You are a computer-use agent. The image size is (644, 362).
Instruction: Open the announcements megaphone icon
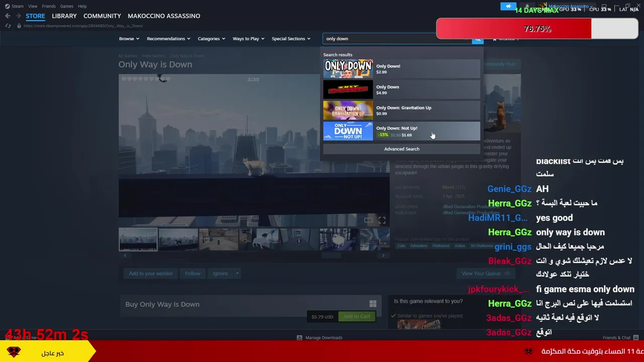508,7
